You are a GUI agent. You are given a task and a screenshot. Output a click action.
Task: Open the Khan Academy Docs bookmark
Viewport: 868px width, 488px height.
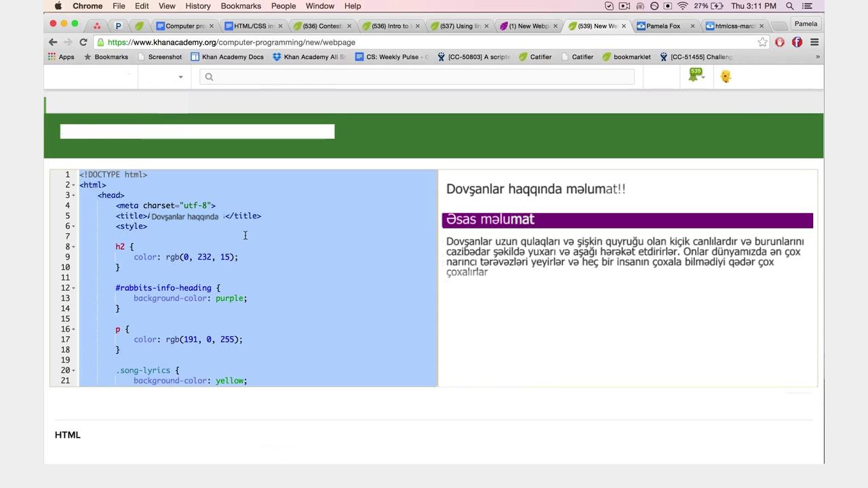(227, 57)
